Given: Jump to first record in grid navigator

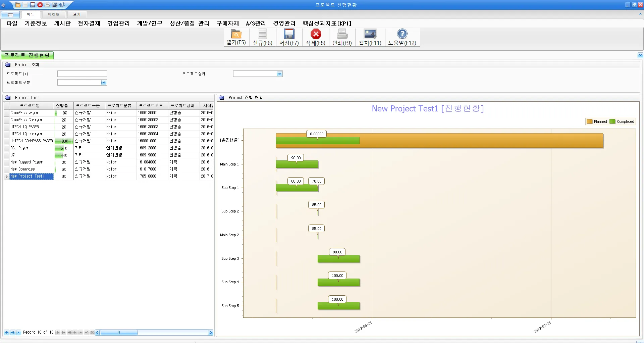Looking at the screenshot, I should [6, 332].
